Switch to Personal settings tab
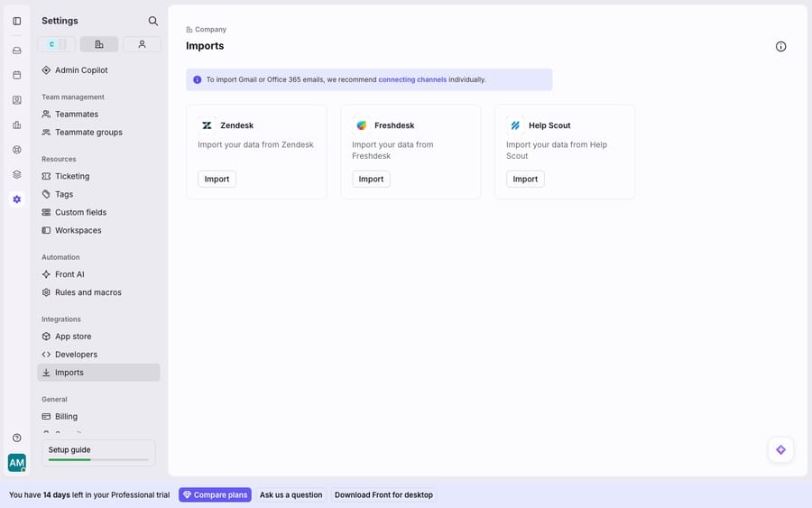The height and width of the screenshot is (508, 812). (x=142, y=44)
